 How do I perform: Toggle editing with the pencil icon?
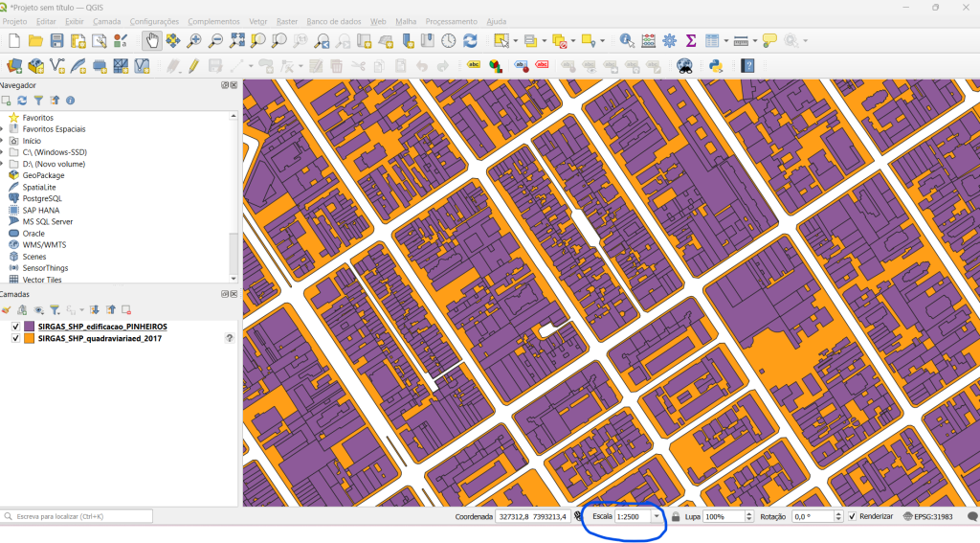[193, 66]
